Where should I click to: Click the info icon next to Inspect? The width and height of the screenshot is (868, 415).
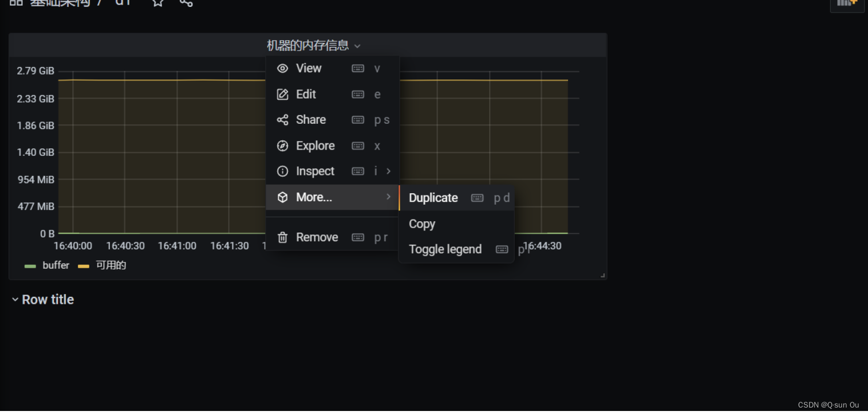click(x=282, y=171)
